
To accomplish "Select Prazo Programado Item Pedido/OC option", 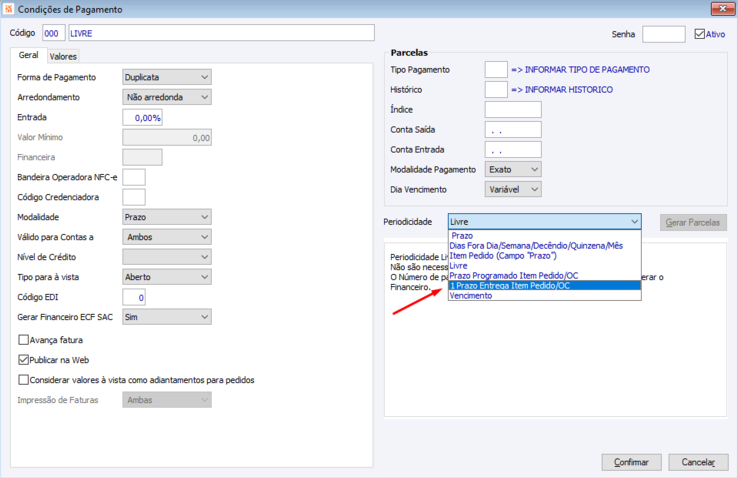I will pos(545,276).
